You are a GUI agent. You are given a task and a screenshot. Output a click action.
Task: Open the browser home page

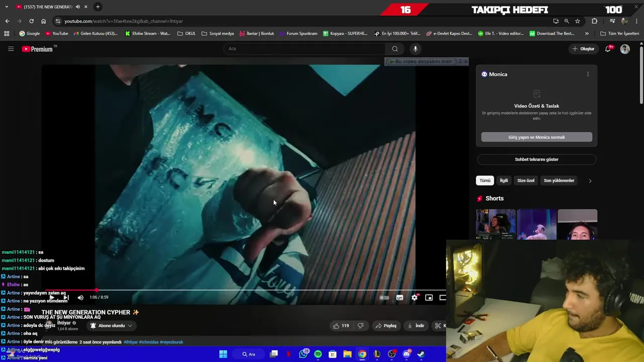click(43, 21)
